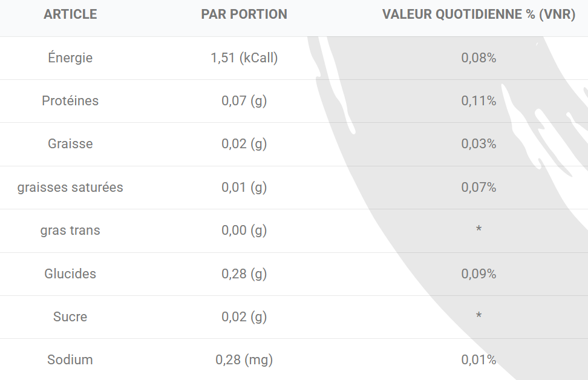
Task: Select the 1,51 (kCall) energy value
Action: tap(244, 58)
